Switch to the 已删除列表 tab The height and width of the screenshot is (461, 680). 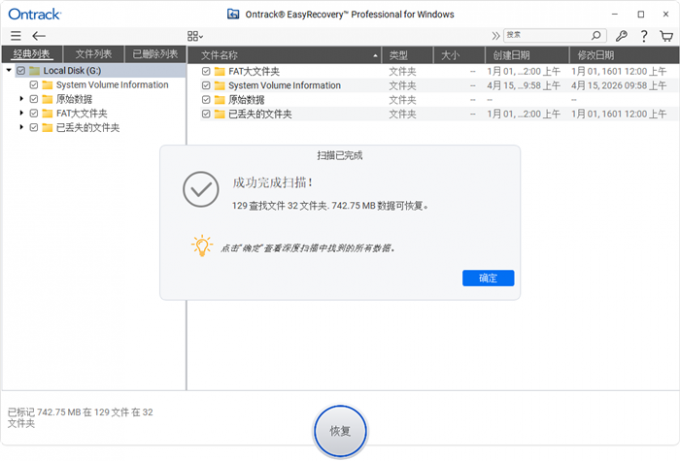click(155, 54)
